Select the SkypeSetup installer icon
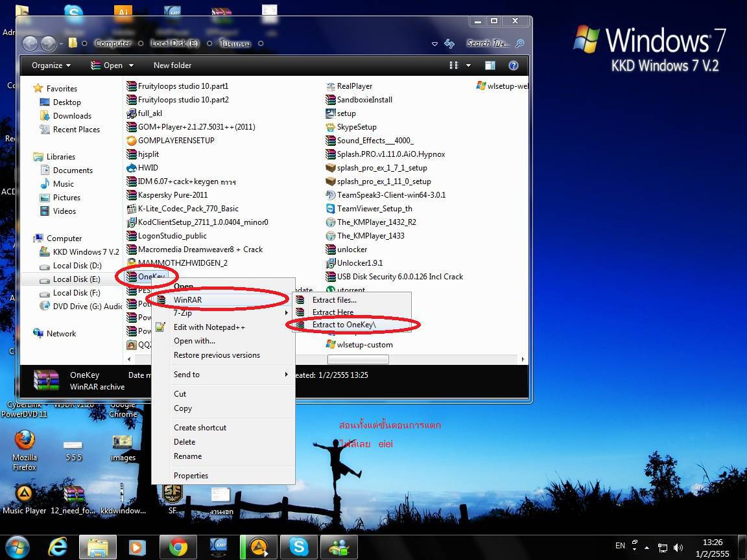Viewport: 747px width, 560px height. click(331, 127)
